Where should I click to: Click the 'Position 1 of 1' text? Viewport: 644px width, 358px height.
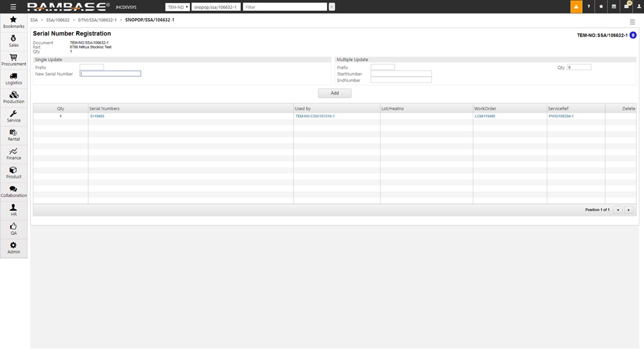(x=597, y=210)
